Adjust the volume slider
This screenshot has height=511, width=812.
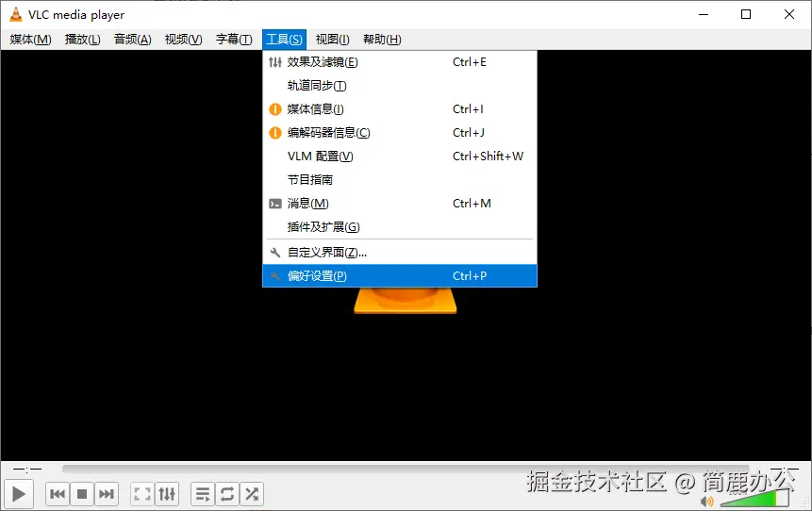tap(754, 499)
